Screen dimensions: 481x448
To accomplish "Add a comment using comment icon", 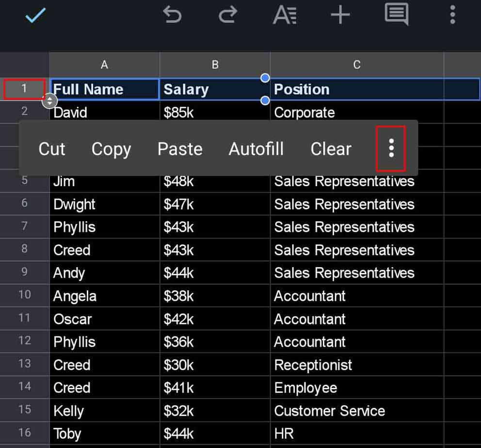I will pyautogui.click(x=396, y=15).
